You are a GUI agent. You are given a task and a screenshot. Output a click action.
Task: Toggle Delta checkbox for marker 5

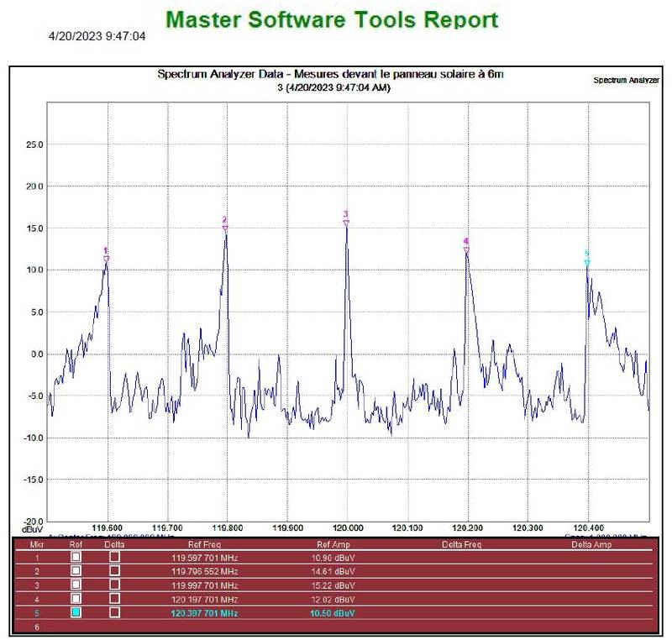click(x=114, y=614)
